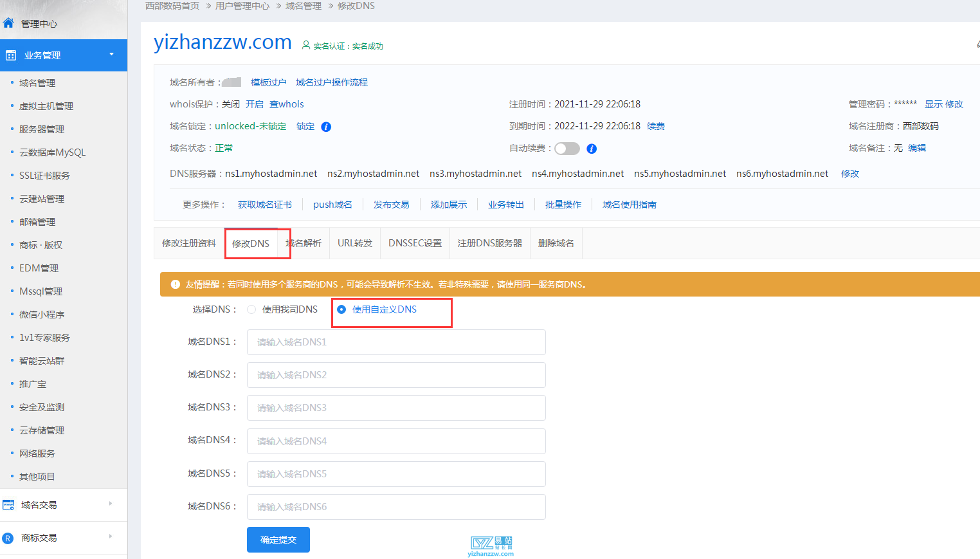This screenshot has width=980, height=559.
Task: Click the 管理中心 home icon
Action: pos(9,23)
